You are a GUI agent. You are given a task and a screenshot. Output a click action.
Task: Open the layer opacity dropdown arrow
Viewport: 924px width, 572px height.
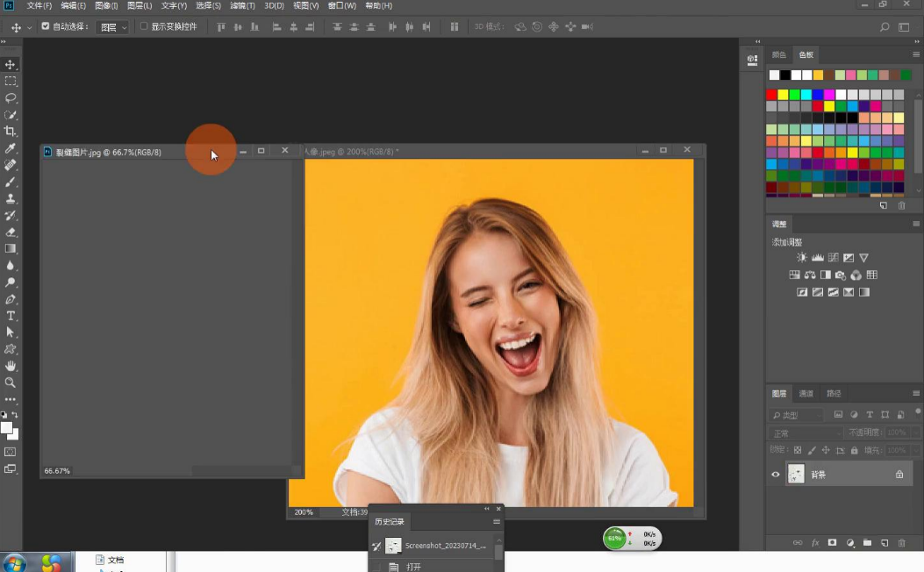coord(915,433)
